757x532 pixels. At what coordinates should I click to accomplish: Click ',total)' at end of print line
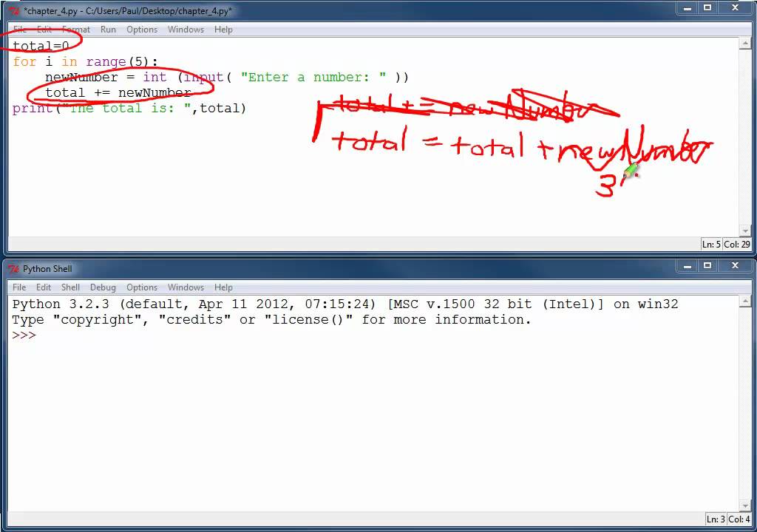[220, 108]
